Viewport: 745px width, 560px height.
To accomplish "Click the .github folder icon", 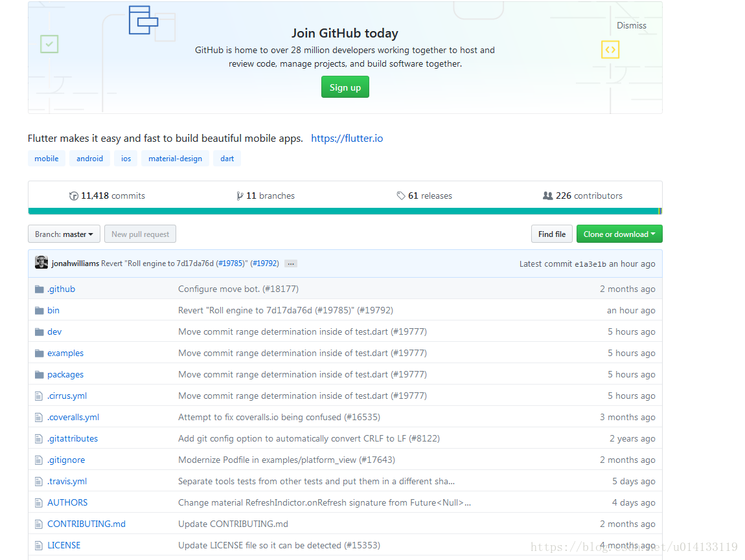I will tap(39, 289).
